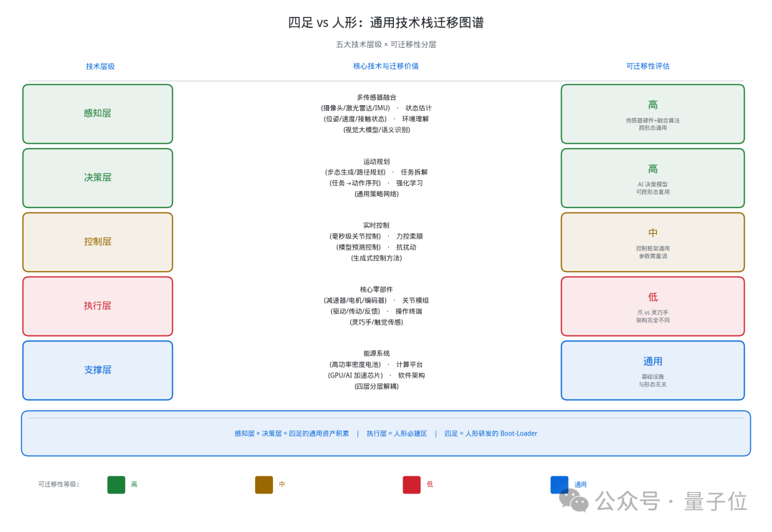Click the 核心零部件 heading text
The height and width of the screenshot is (532, 772).
tap(377, 289)
